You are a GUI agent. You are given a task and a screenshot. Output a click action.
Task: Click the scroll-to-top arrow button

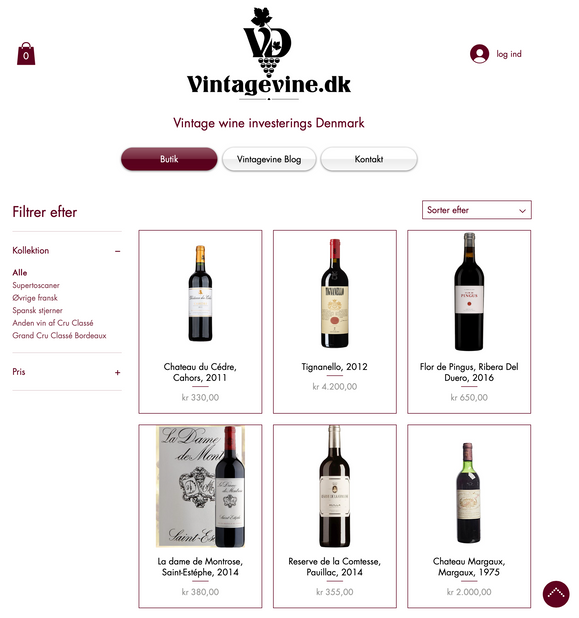[x=556, y=594]
